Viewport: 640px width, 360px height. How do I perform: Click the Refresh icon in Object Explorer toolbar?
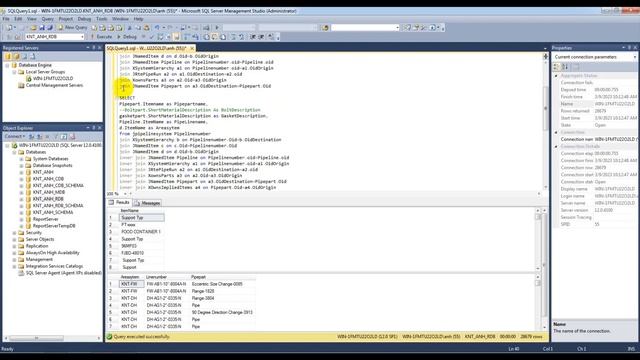[x=64, y=136]
